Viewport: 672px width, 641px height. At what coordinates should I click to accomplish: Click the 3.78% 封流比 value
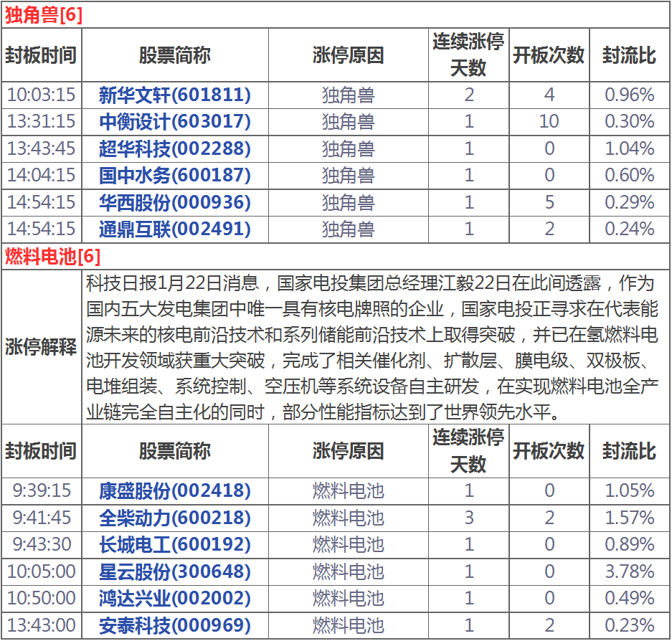click(x=629, y=572)
